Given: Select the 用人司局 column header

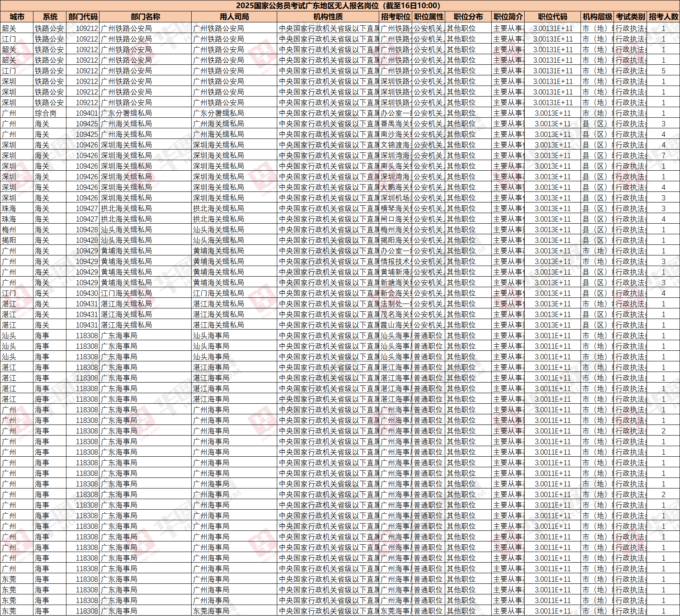Looking at the screenshot, I should [x=234, y=17].
